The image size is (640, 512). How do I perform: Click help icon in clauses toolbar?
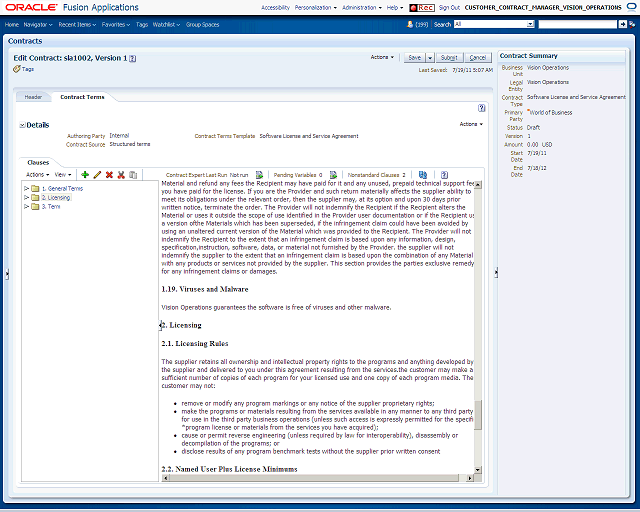coord(444,175)
